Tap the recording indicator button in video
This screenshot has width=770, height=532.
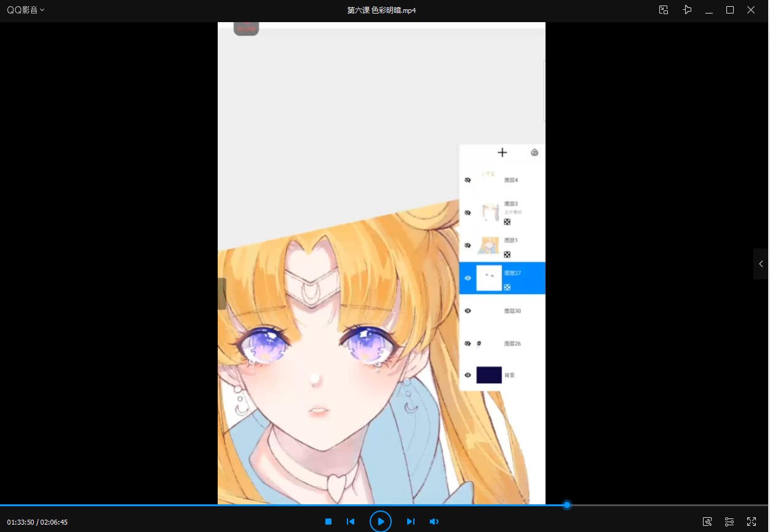[246, 28]
